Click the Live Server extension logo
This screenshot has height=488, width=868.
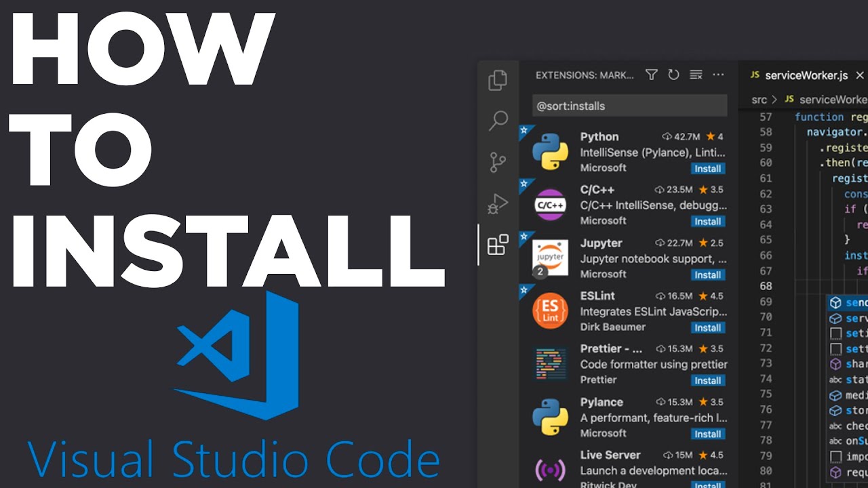click(550, 469)
